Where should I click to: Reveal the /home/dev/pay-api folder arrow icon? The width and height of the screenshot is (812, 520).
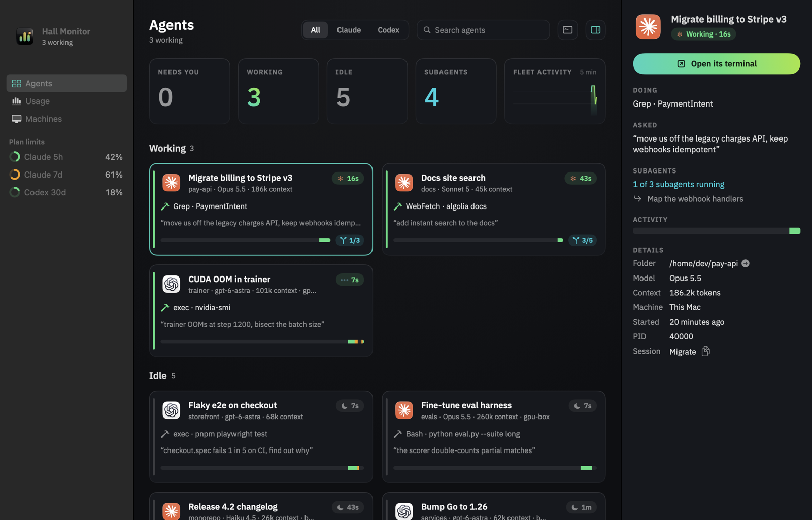point(746,263)
